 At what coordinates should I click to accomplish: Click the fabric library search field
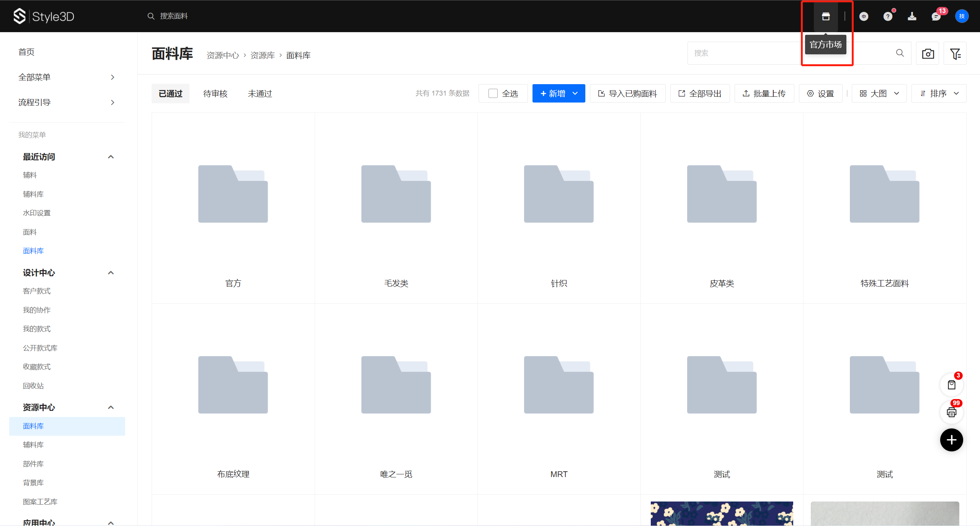point(746,53)
